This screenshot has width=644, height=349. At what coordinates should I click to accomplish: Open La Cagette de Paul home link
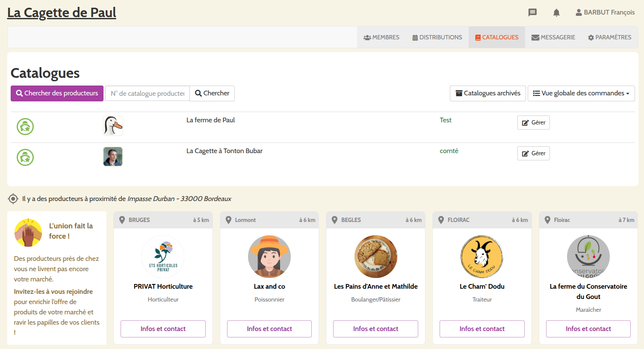pos(62,12)
